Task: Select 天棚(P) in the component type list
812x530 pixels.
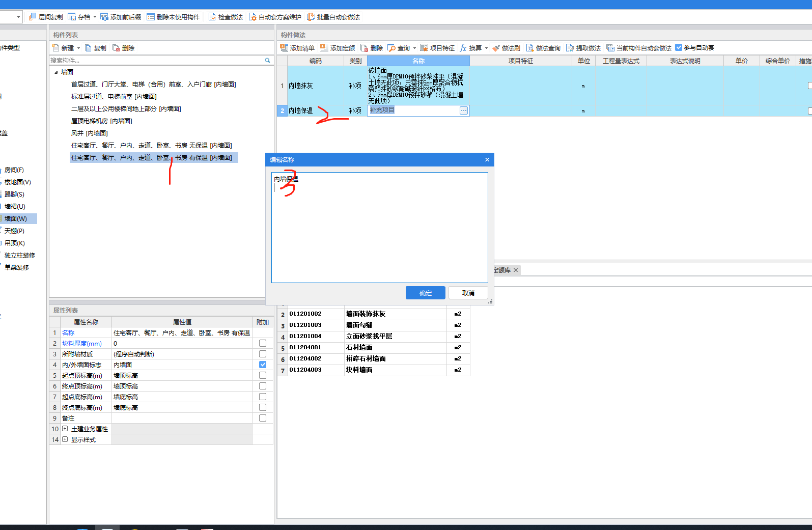Action: pos(14,231)
